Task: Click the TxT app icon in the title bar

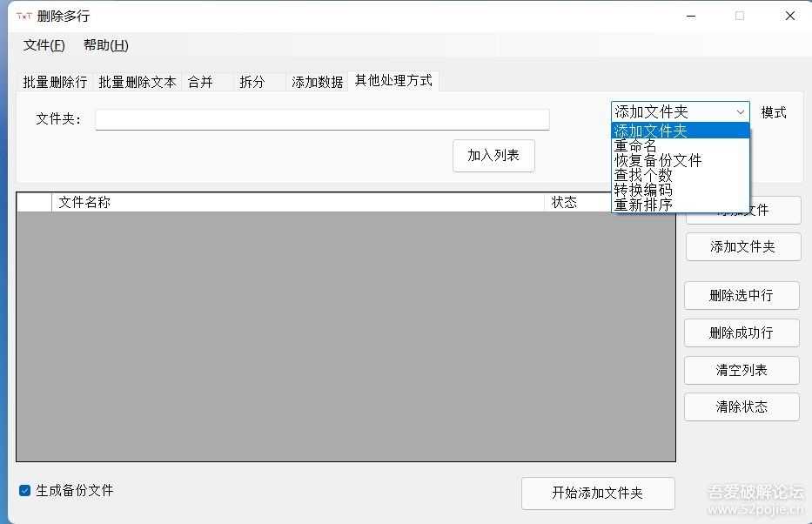Action: click(x=25, y=15)
